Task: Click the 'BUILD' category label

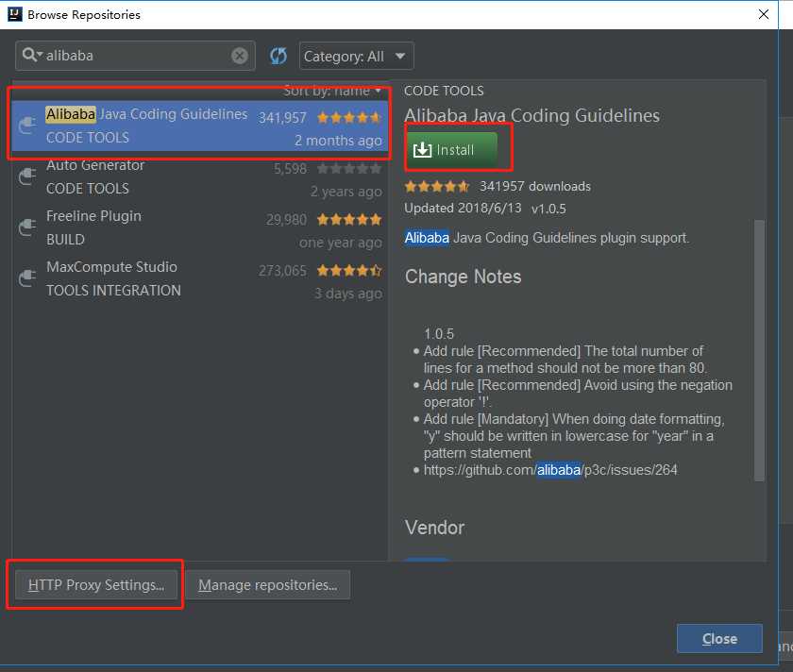Action: (x=65, y=240)
